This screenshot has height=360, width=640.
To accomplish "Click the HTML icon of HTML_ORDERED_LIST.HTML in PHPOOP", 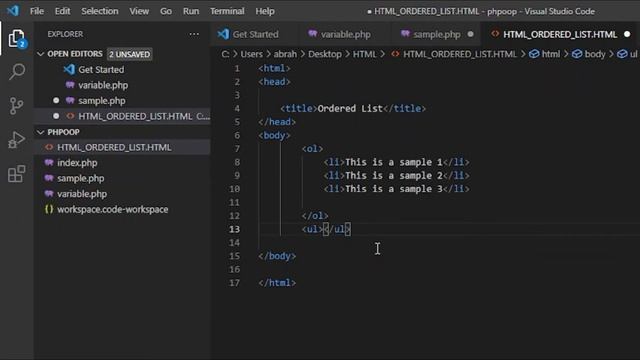I will click(49, 147).
